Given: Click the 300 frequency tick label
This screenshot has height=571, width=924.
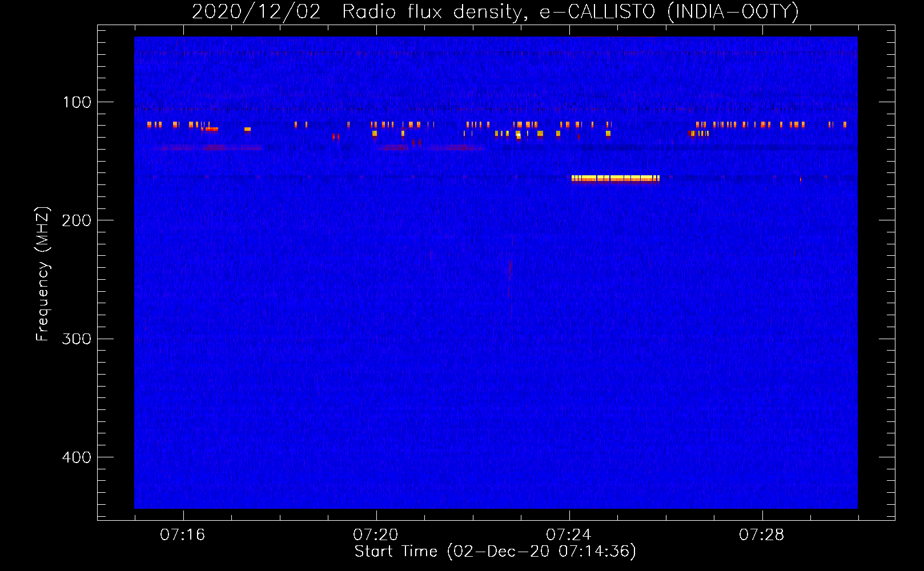Looking at the screenshot, I should coord(77,339).
